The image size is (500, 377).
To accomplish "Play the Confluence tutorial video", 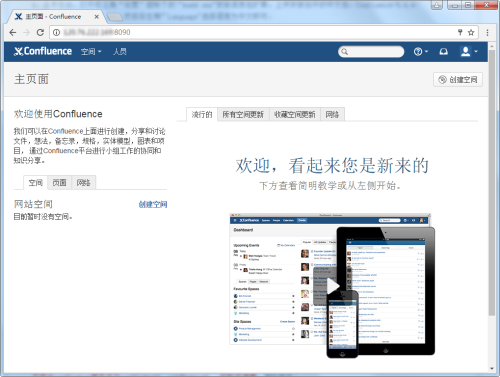I will coord(333,286).
